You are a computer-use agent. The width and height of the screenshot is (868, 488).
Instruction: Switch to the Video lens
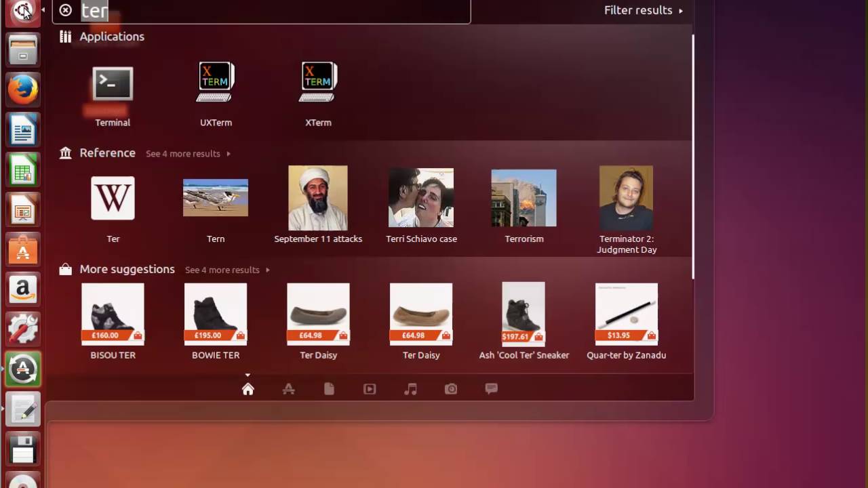click(370, 389)
